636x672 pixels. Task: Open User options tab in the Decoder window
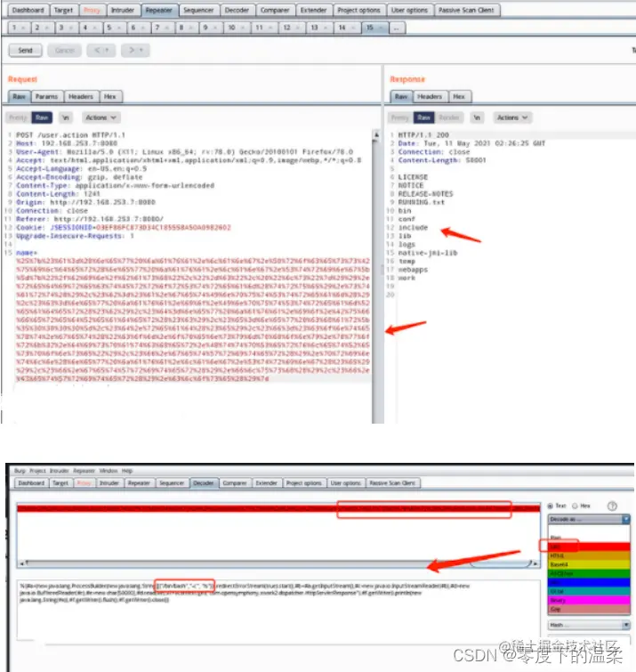click(346, 483)
